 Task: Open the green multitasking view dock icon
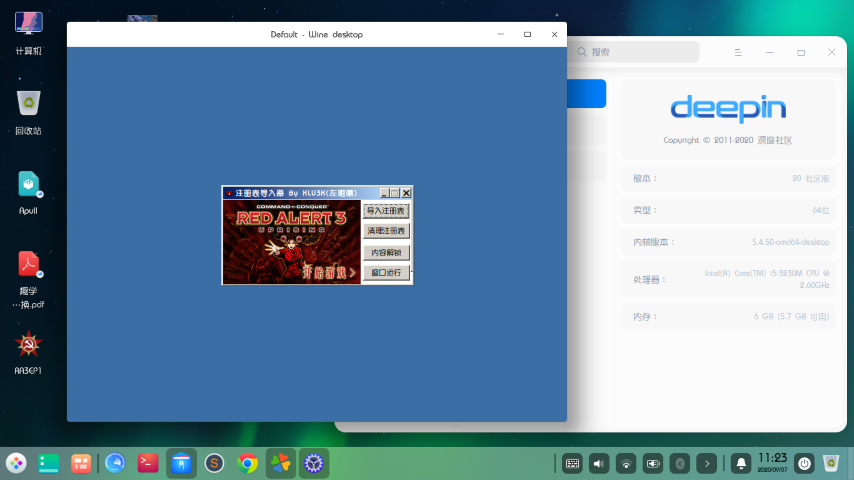pos(48,464)
